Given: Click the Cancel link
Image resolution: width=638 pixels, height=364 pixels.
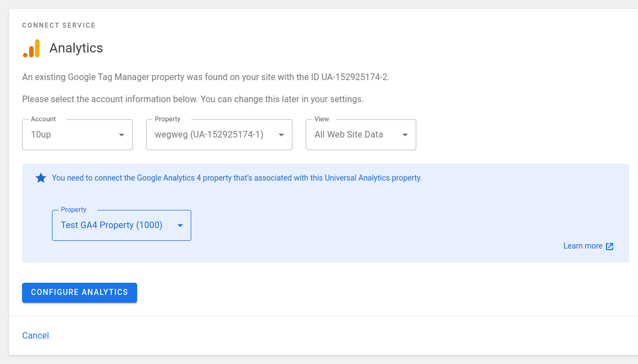Looking at the screenshot, I should click(x=35, y=335).
